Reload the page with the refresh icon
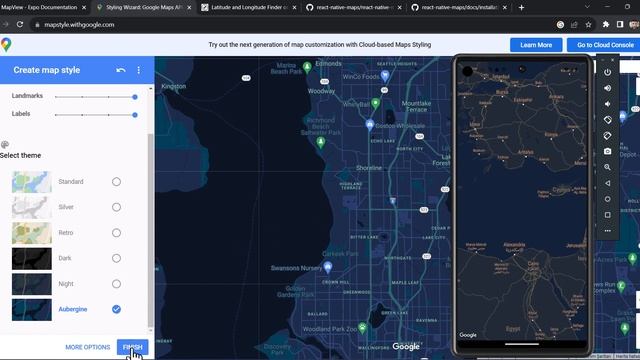Screen dimensions: 640x360 (x=20, y=24)
